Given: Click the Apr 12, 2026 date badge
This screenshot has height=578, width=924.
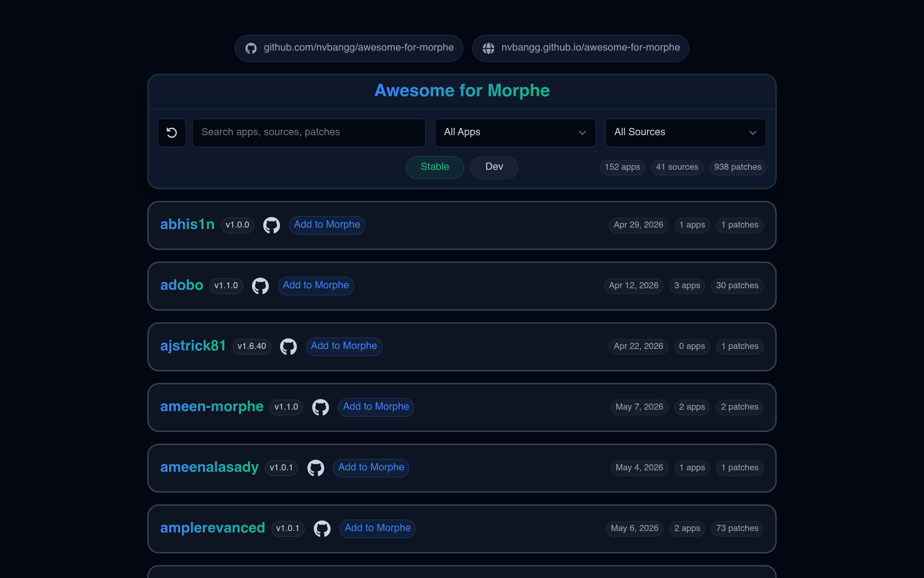Looking at the screenshot, I should point(633,286).
